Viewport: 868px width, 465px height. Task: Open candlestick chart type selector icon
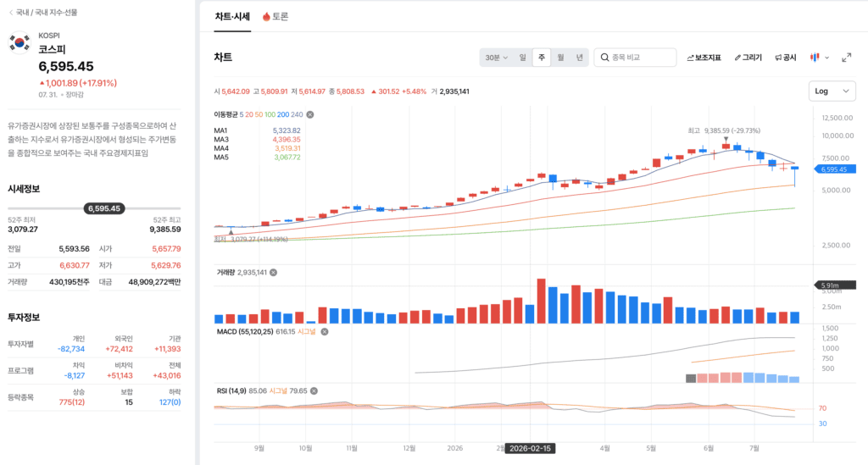pyautogui.click(x=815, y=58)
